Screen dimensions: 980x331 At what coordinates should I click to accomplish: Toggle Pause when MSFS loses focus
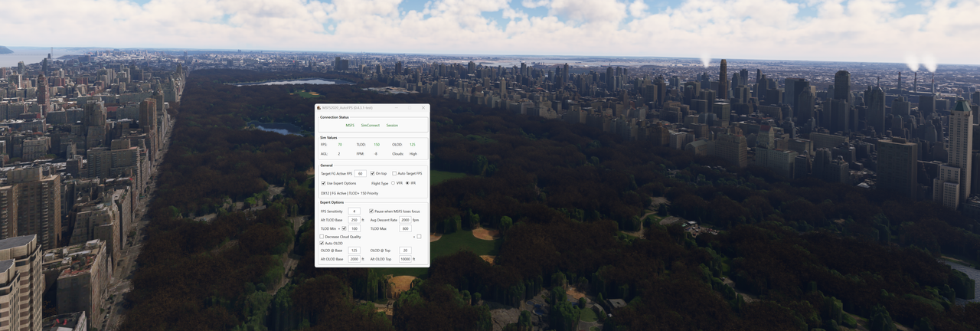pos(371,211)
